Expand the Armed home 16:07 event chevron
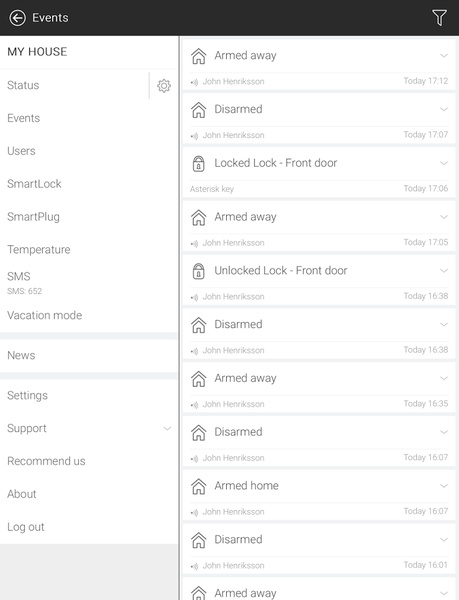The image size is (459, 600). 444,486
